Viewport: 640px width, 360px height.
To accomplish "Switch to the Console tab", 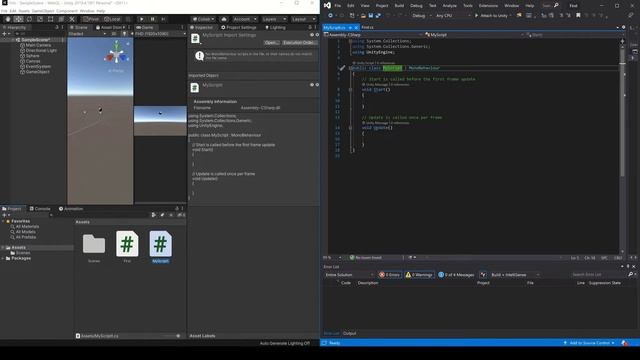I will [x=40, y=209].
